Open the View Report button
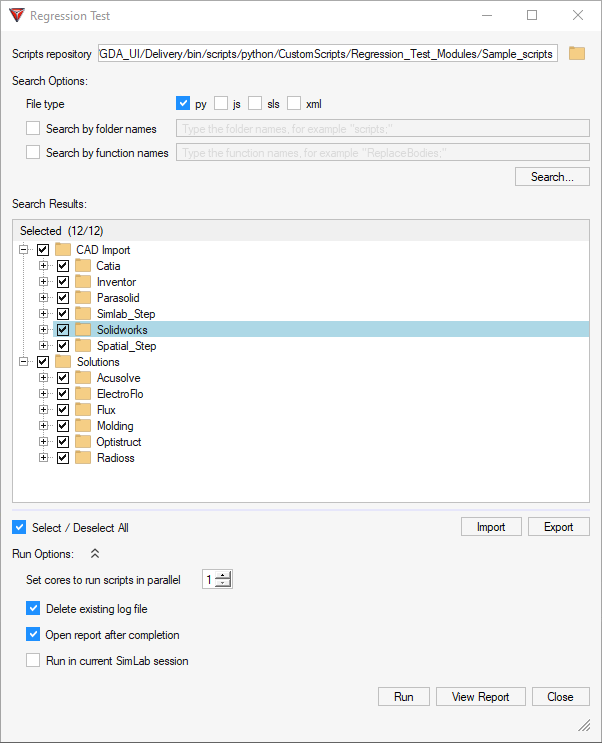The width and height of the screenshot is (602, 743). pos(480,697)
